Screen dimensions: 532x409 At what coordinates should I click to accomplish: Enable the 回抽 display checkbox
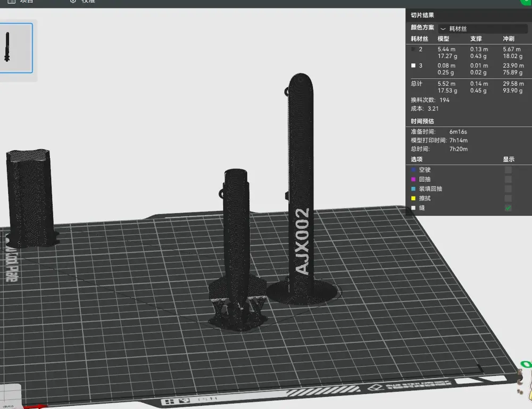click(x=508, y=179)
